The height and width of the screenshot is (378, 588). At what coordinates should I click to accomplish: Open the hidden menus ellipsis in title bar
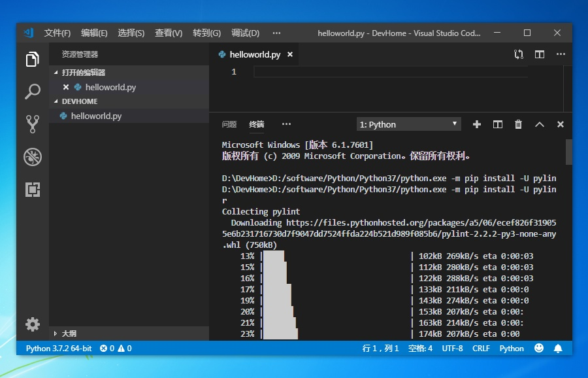276,33
